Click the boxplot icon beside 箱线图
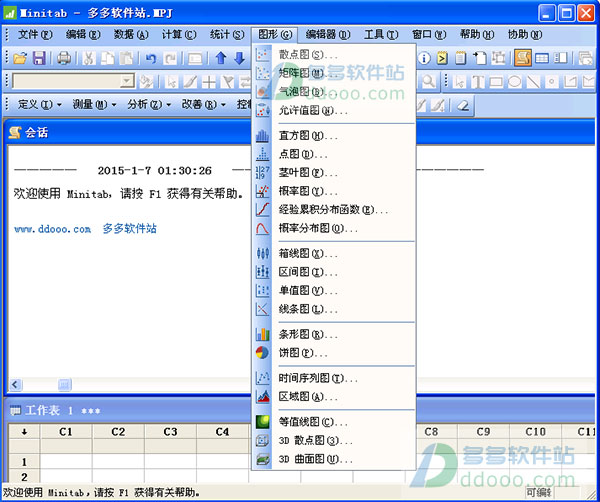 click(262, 253)
